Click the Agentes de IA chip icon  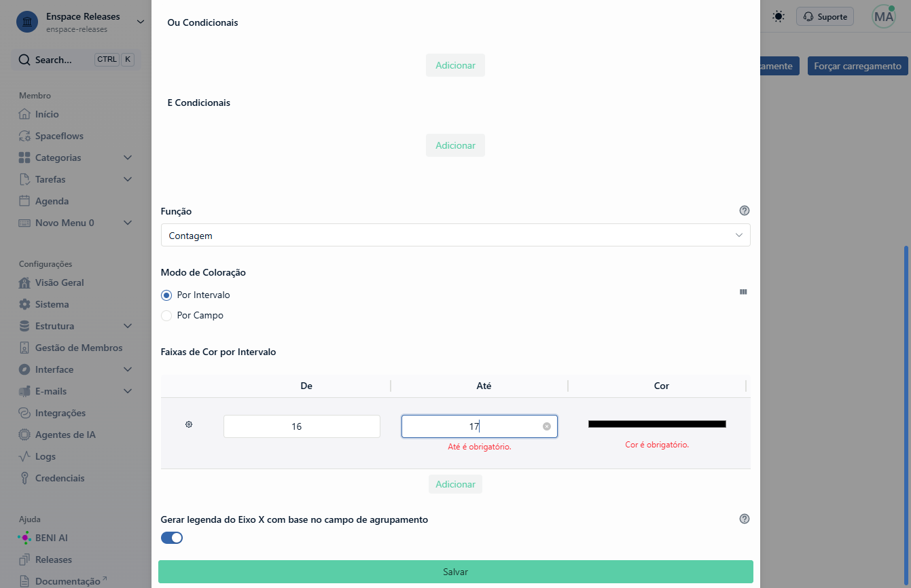pyautogui.click(x=24, y=435)
